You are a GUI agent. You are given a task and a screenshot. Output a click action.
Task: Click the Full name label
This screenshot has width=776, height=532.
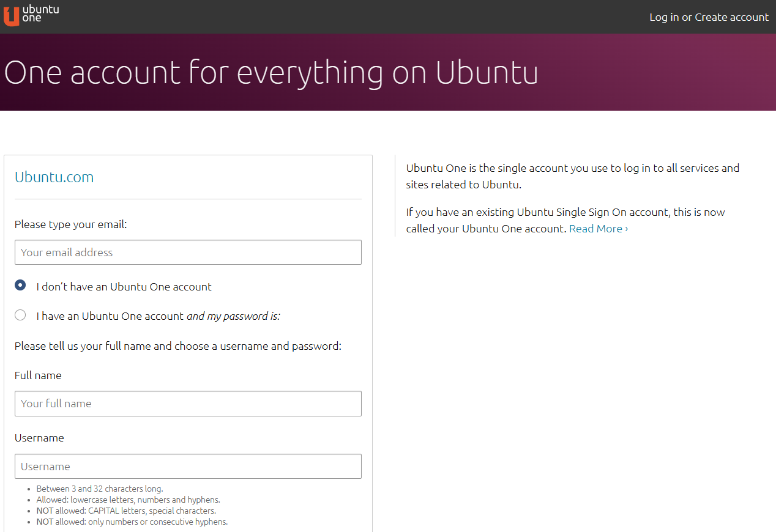tap(38, 375)
